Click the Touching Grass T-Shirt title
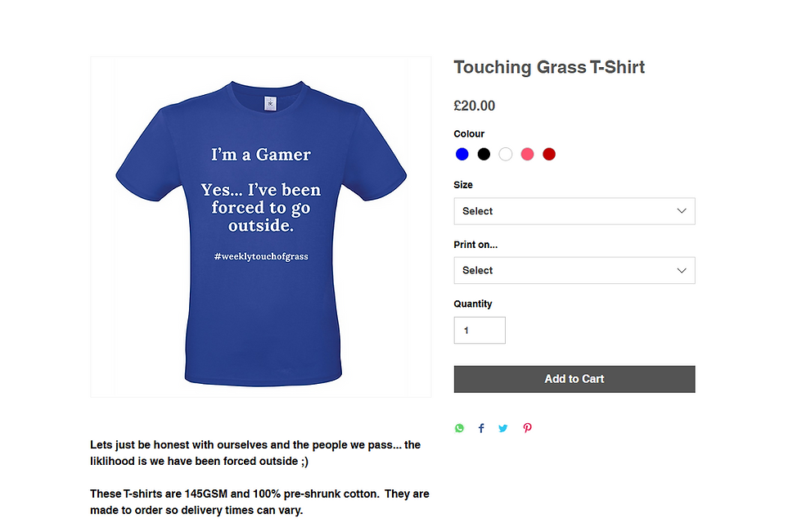Viewport: 802px width, 532px height. coord(549,67)
